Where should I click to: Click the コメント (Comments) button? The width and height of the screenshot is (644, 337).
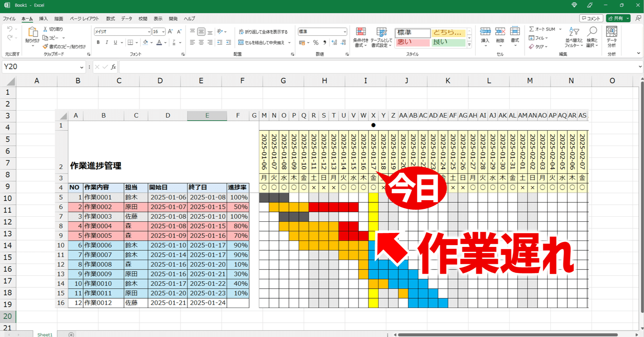[x=591, y=18]
